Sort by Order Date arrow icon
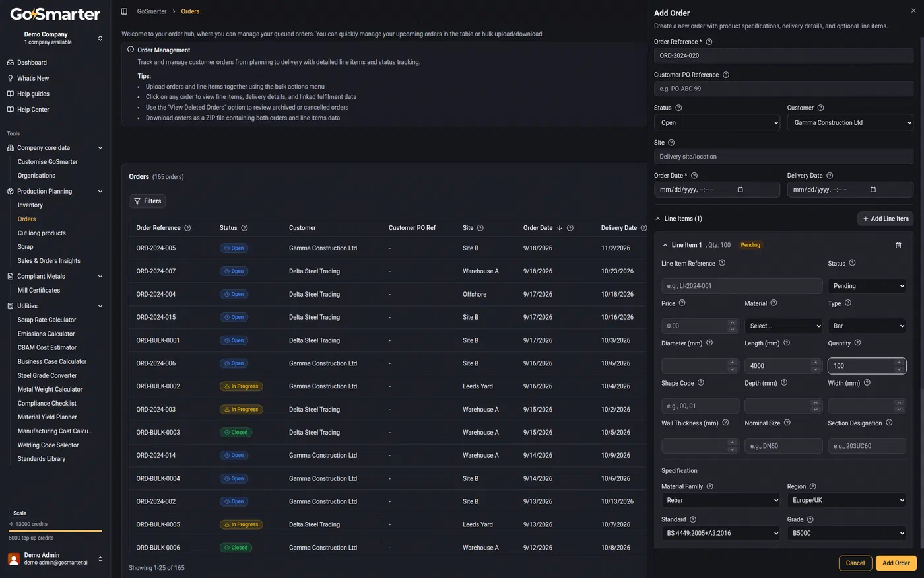The height and width of the screenshot is (578, 924). coord(560,228)
